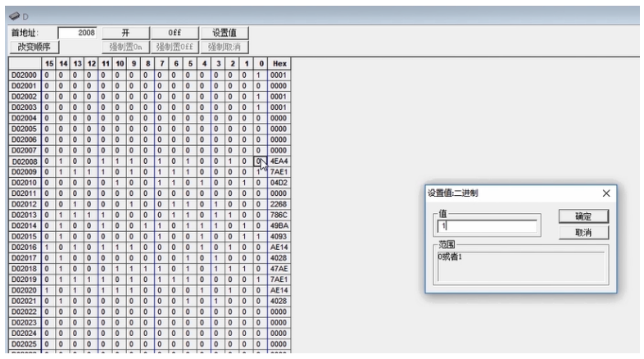644x359 pixels.
Task: Click the 取消 button in dialog
Action: (x=583, y=233)
